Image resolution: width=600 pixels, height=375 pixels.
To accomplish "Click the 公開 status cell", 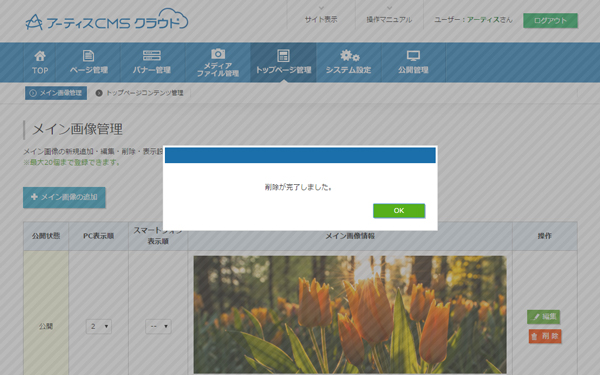I will click(x=46, y=313).
